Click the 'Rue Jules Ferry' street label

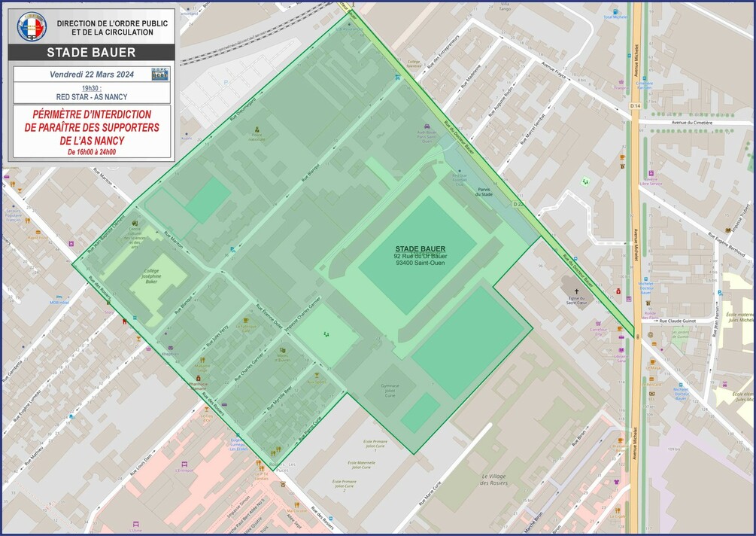pos(217,334)
